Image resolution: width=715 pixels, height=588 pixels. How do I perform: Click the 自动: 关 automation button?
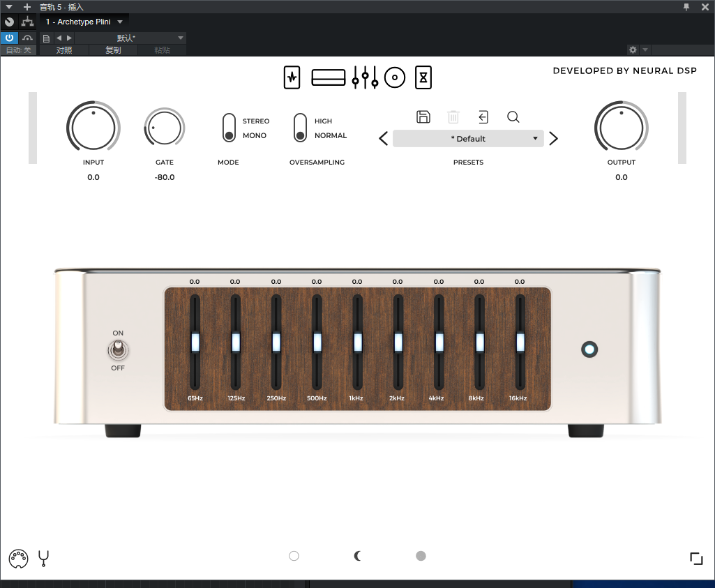(18, 50)
